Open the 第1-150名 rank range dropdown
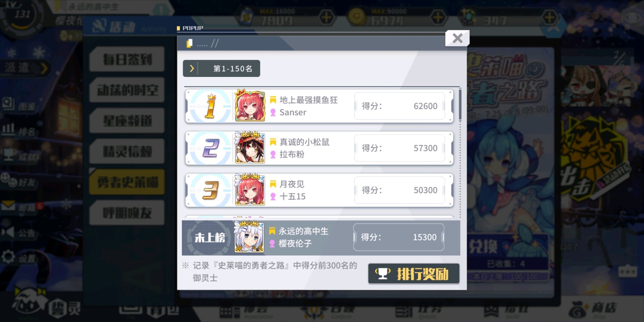The height and width of the screenshot is (322, 644). tap(222, 69)
